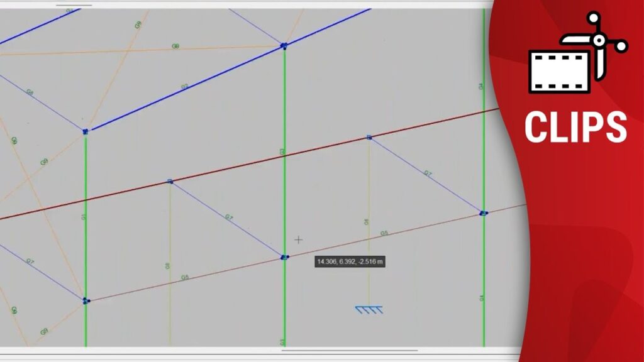
Task: Click the G7 label on the center diagonal
Action: point(229,217)
